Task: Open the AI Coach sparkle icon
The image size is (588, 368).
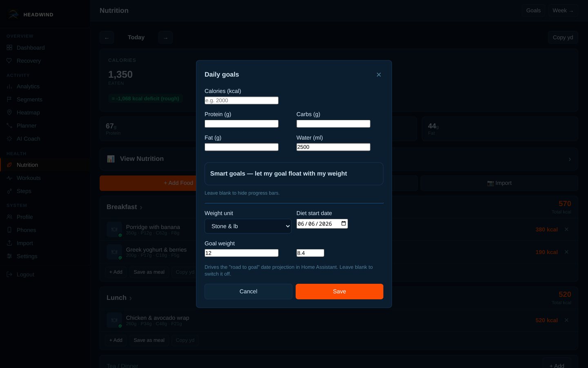Action: point(9,139)
